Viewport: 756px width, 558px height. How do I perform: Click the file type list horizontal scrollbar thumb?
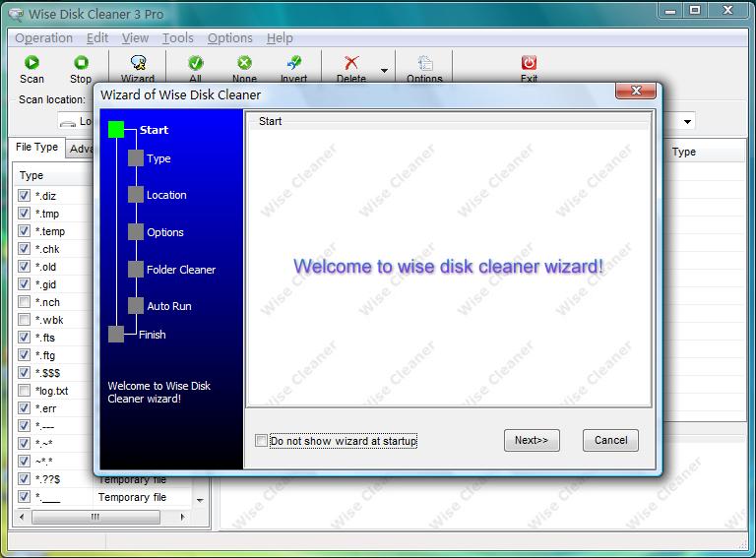(x=95, y=517)
